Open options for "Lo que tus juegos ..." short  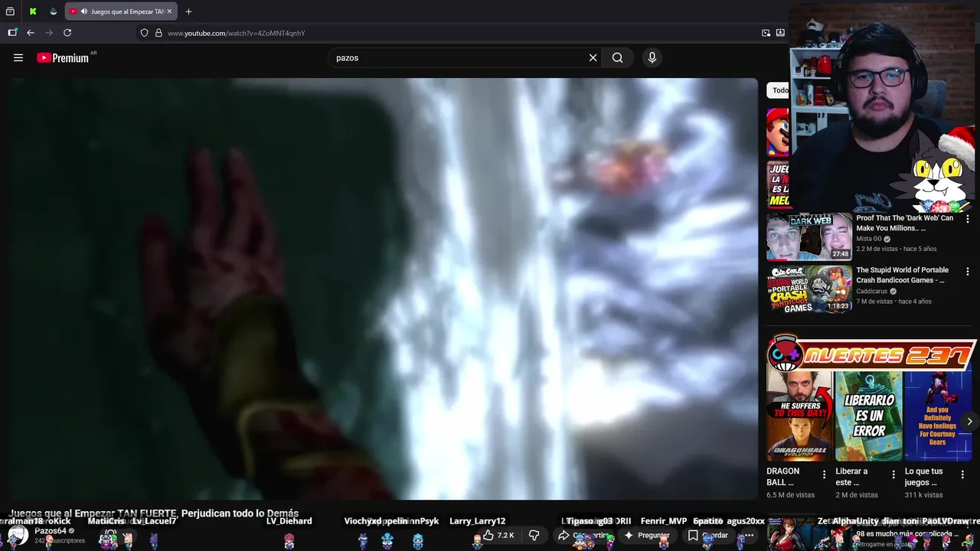tap(962, 474)
